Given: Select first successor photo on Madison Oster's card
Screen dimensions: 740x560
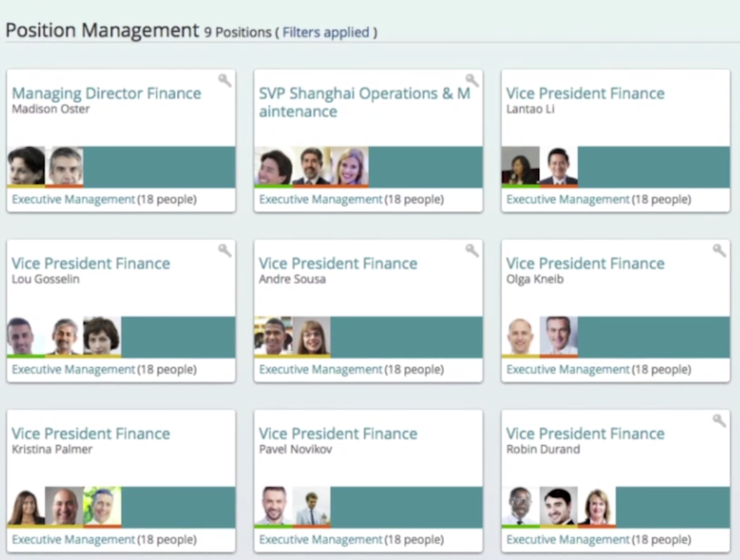Looking at the screenshot, I should click(x=26, y=166).
